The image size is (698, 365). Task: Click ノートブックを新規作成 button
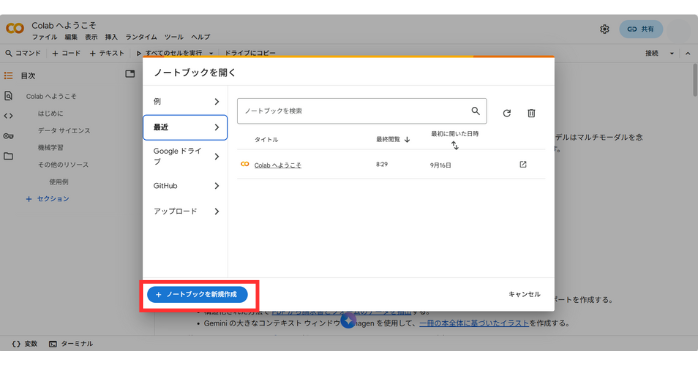tap(197, 295)
